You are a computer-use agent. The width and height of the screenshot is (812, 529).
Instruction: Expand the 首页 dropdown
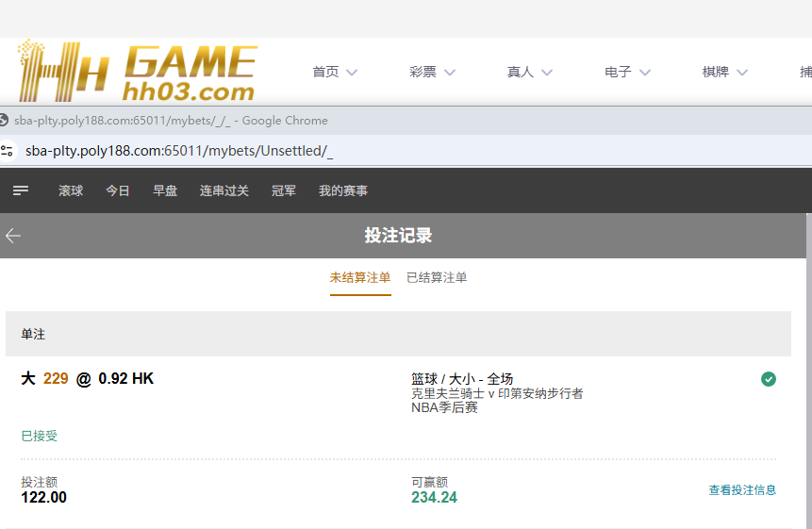[x=335, y=72]
